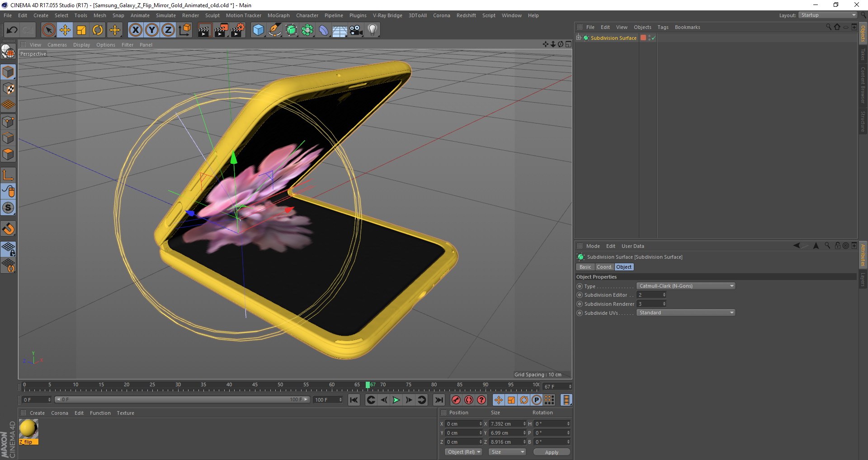This screenshot has width=868, height=460.
Task: Select the Live Selection tool
Action: click(x=48, y=30)
